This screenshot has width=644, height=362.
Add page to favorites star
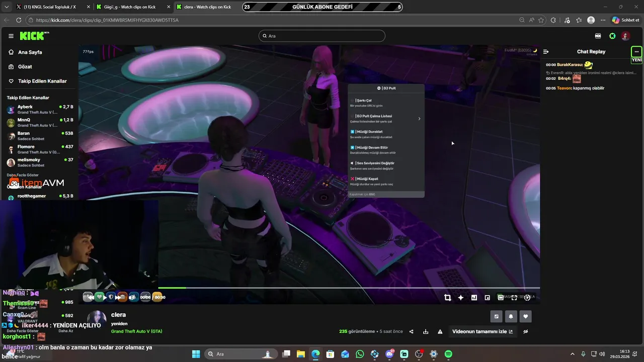pyautogui.click(x=541, y=20)
